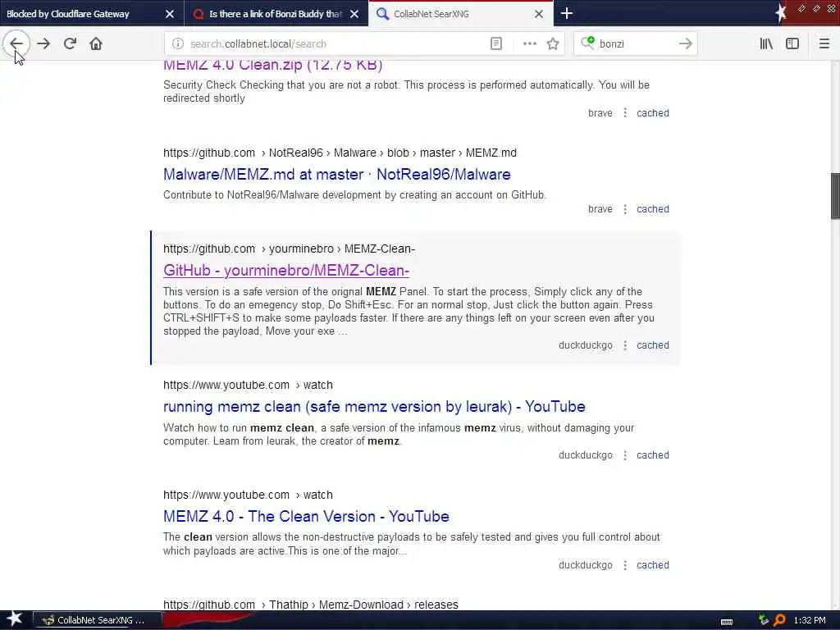Open the orange search tray icon
Viewport: 840px width, 630px height.
pos(779,620)
